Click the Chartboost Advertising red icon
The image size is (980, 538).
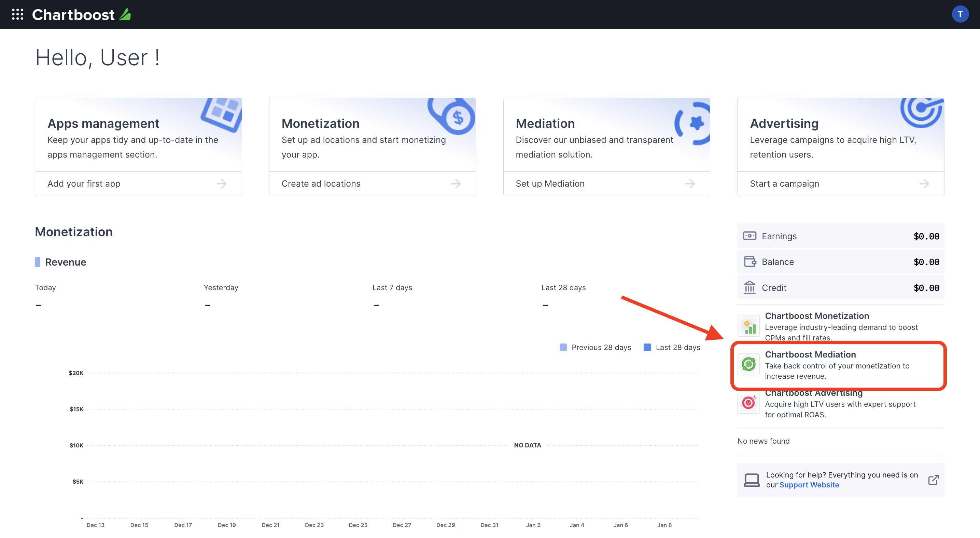click(x=748, y=402)
